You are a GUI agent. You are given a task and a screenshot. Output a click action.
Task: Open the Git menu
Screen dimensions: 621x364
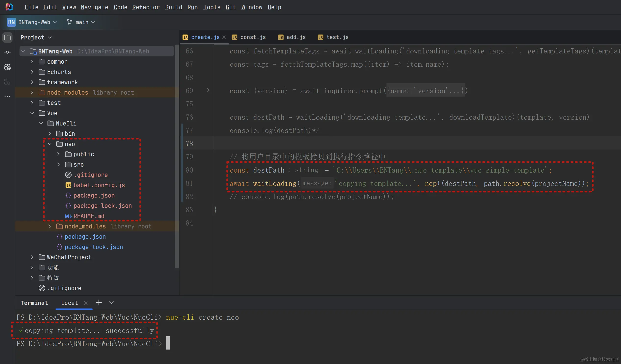pos(231,7)
